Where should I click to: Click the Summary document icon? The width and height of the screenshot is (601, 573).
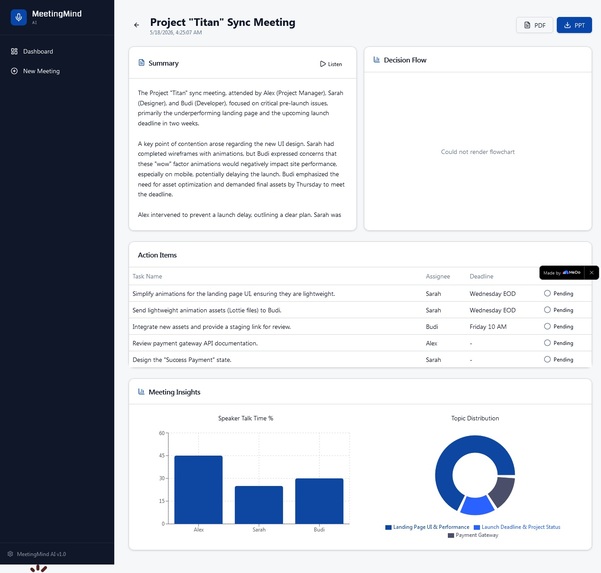click(141, 62)
